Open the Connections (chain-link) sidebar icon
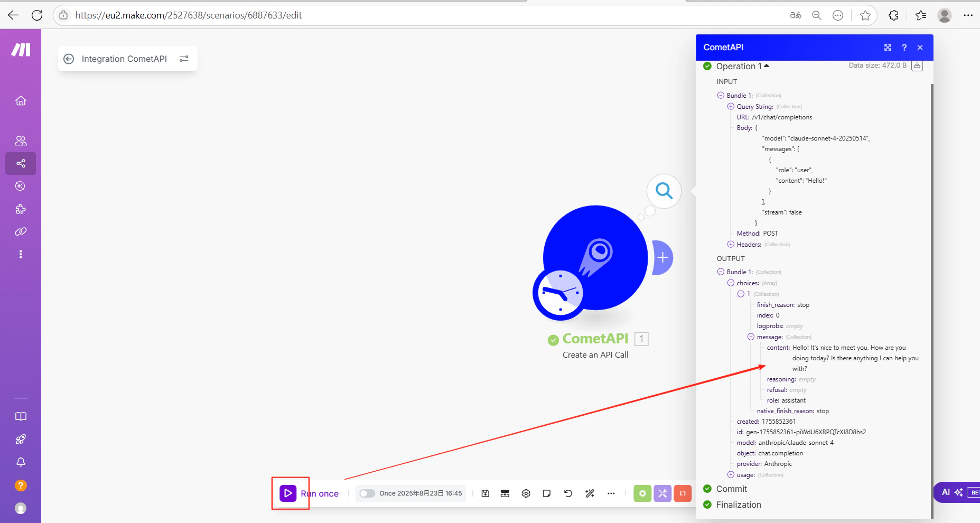Viewport: 980px width, 523px height. click(x=21, y=231)
